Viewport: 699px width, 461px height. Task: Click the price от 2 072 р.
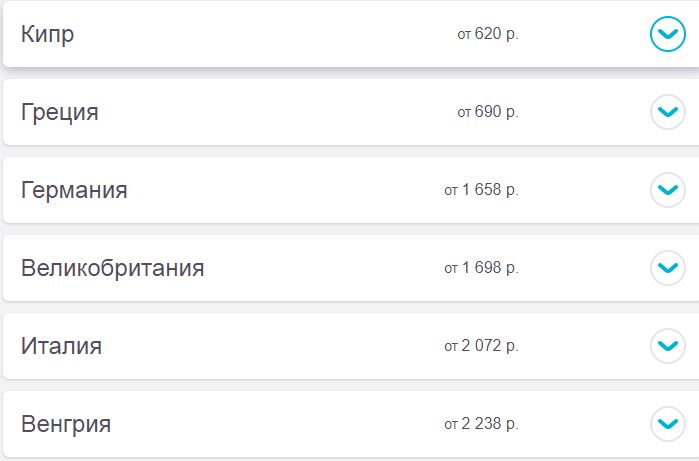[x=481, y=347]
